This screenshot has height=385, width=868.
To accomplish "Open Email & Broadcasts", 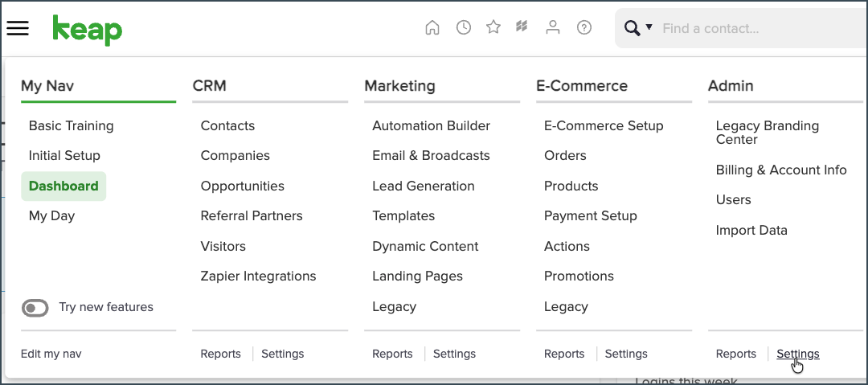I will click(432, 156).
